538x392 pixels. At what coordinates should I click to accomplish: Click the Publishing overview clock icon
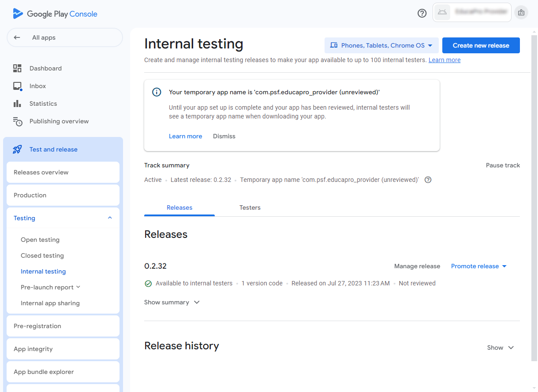pyautogui.click(x=18, y=122)
